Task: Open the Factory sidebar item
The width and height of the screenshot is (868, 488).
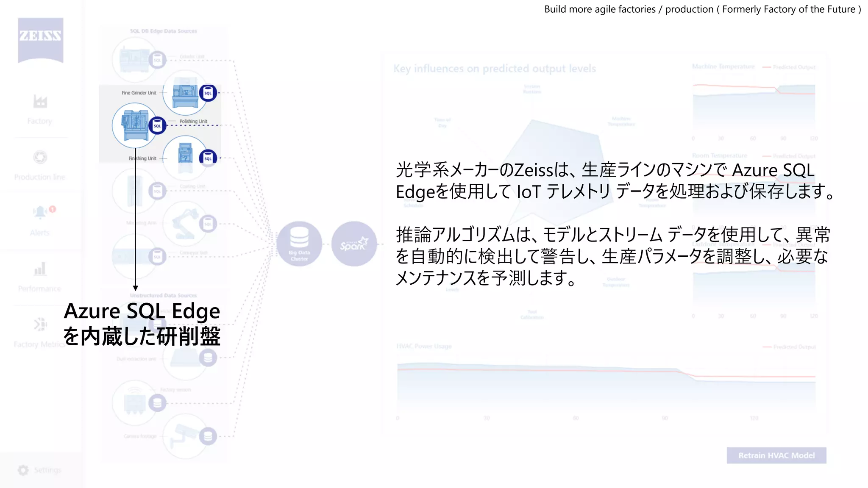Action: [40, 110]
